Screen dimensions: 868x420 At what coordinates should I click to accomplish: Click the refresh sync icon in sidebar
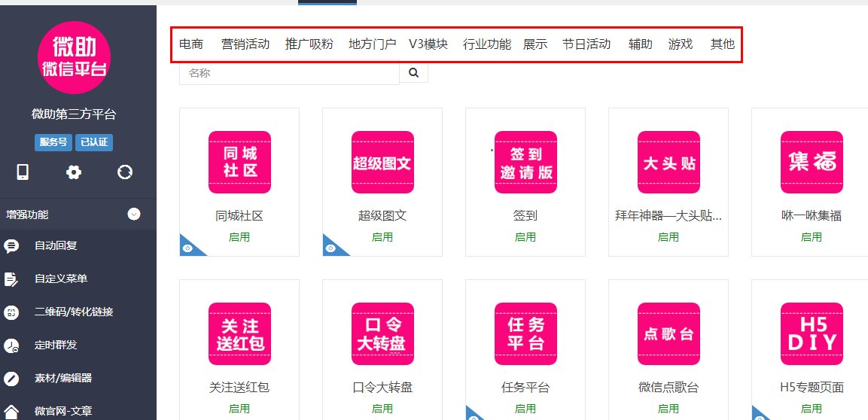(125, 172)
